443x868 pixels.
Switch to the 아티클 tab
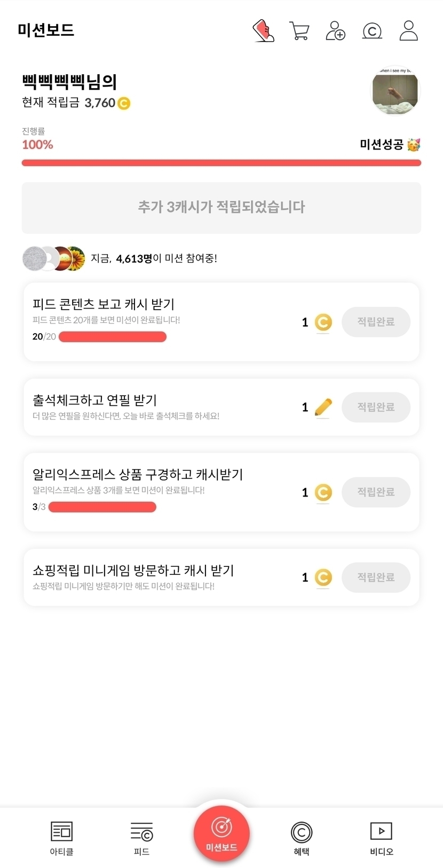pyautogui.click(x=61, y=838)
